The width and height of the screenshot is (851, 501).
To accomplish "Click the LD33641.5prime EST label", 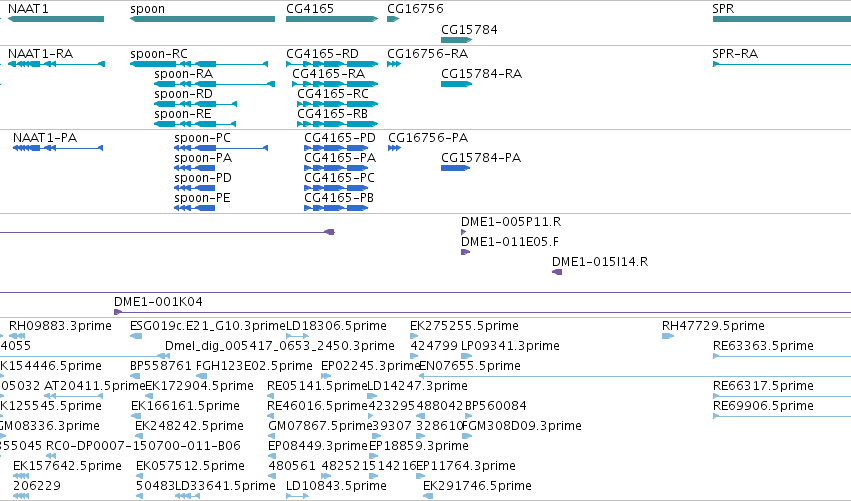I will [225, 487].
